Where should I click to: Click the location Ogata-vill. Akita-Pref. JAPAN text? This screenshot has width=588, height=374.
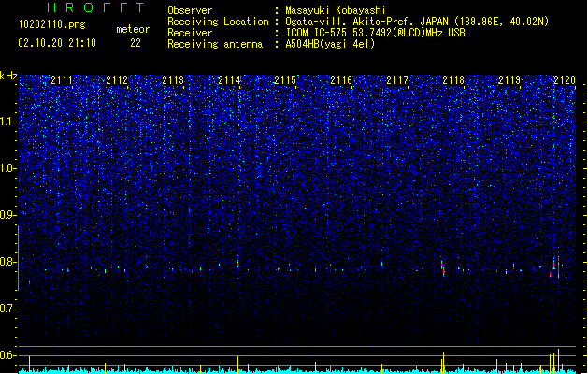pos(366,22)
